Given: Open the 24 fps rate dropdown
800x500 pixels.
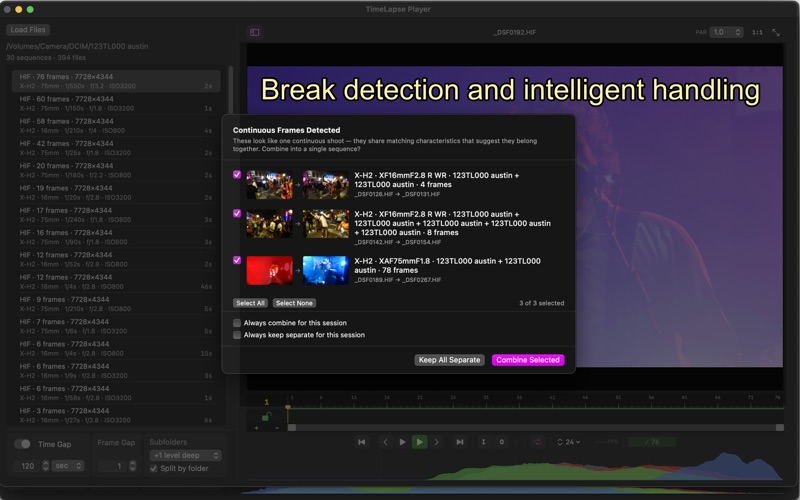Looking at the screenshot, I should (x=568, y=442).
